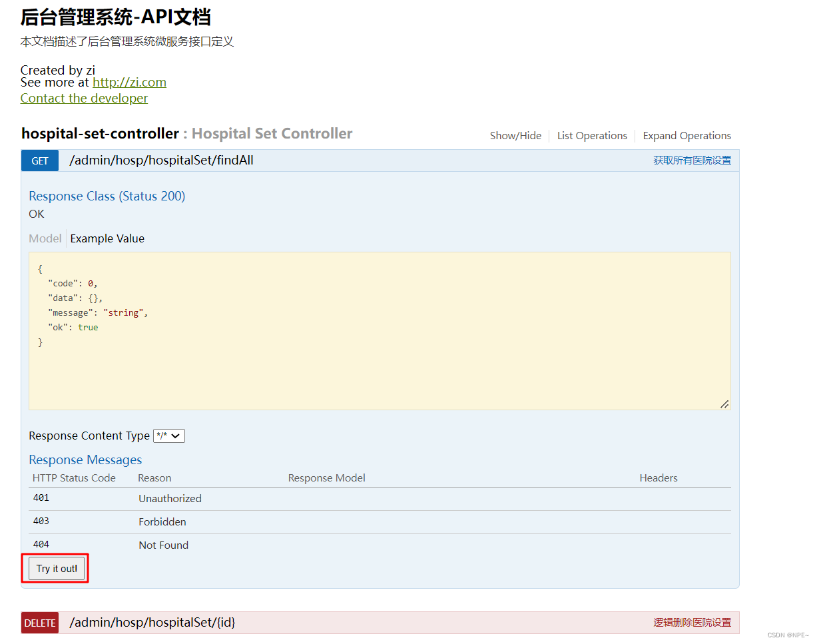Open the Contact the developer link
The image size is (819, 644).
pyautogui.click(x=84, y=99)
